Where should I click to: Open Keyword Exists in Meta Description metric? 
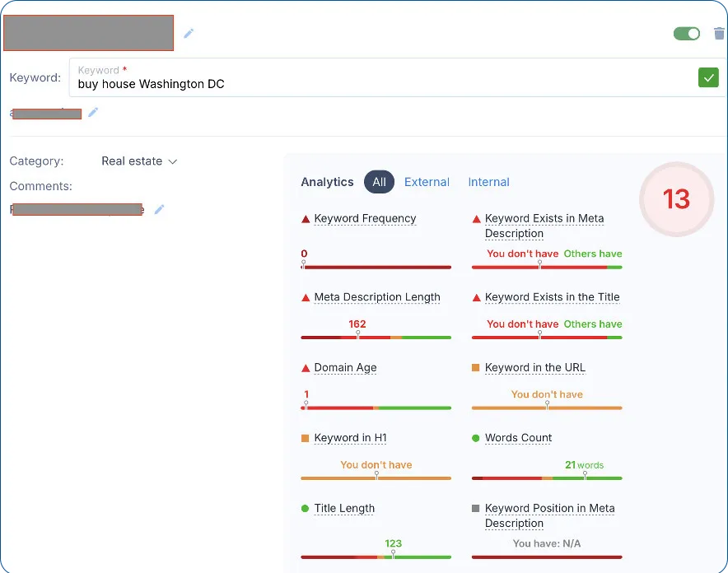point(544,226)
